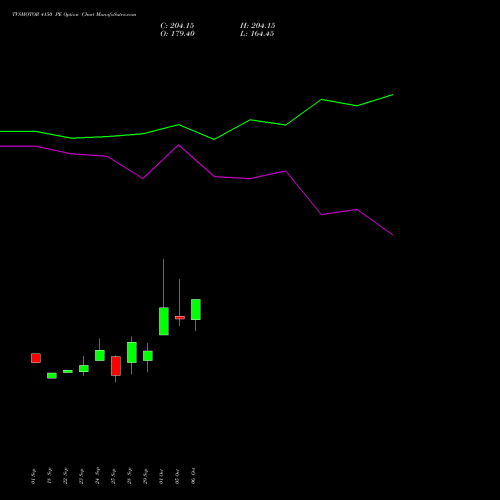Click the chart title text TVSMOTOR PE Option
Screen dimensions: 500x500
click(74, 15)
